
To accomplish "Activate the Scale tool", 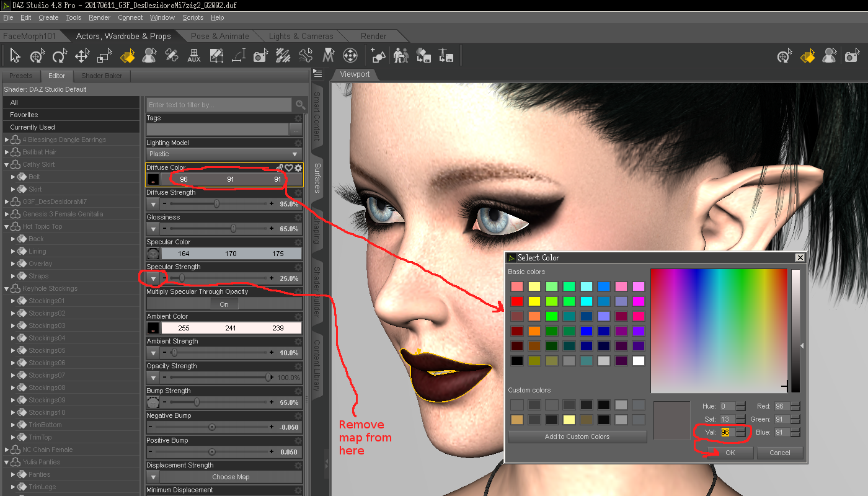I will (x=104, y=56).
